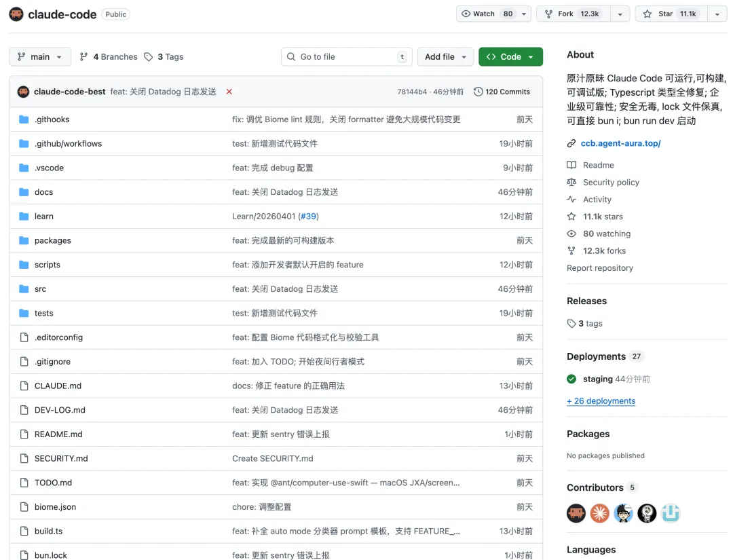Open the Fork options dropdown arrow
Screen dimensions: 733x560
click(620, 14)
